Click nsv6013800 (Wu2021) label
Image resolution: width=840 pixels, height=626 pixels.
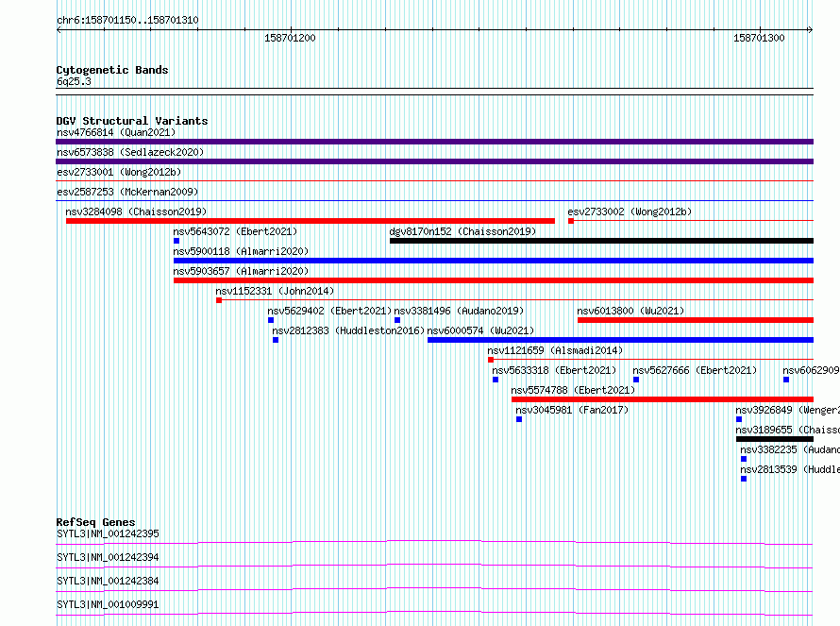click(x=630, y=311)
